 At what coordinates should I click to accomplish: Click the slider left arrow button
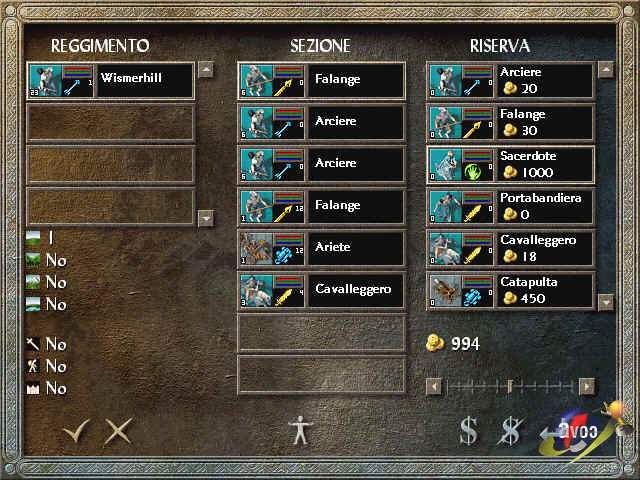pos(433,386)
